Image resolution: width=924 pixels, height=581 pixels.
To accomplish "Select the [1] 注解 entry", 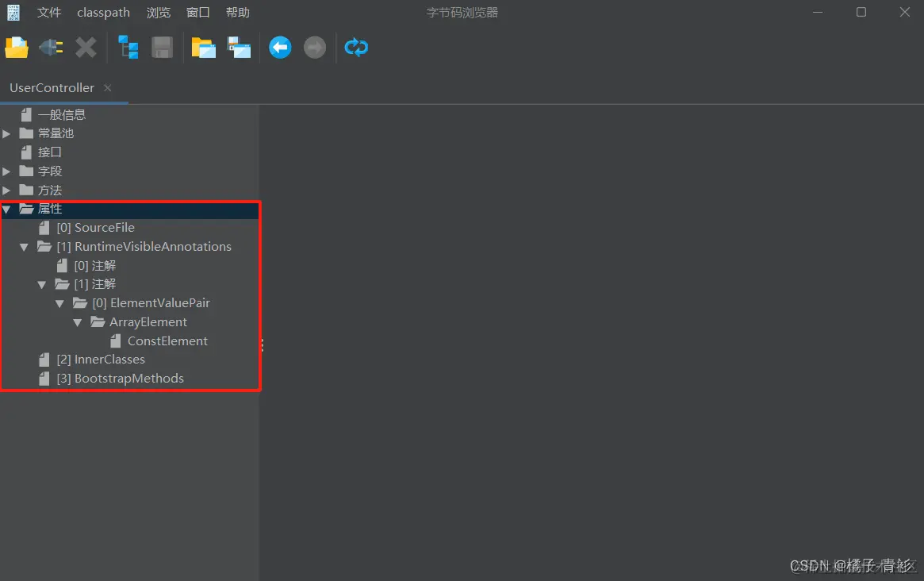I will (95, 284).
